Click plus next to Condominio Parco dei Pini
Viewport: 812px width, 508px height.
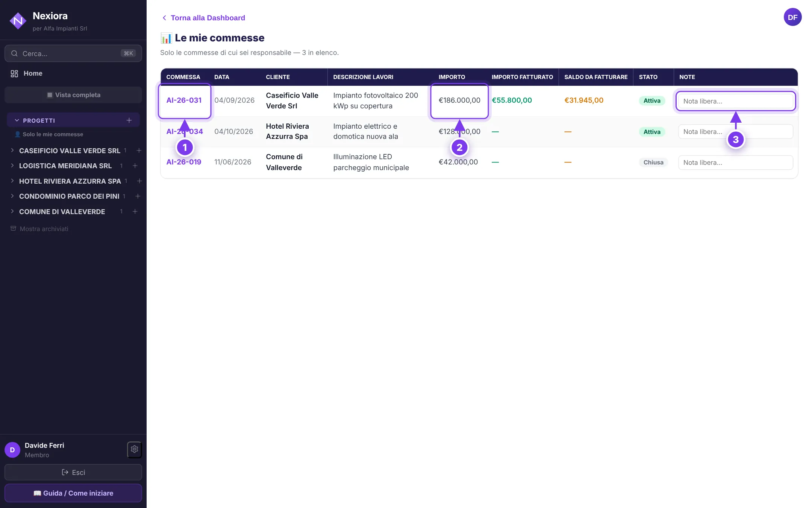pos(138,196)
